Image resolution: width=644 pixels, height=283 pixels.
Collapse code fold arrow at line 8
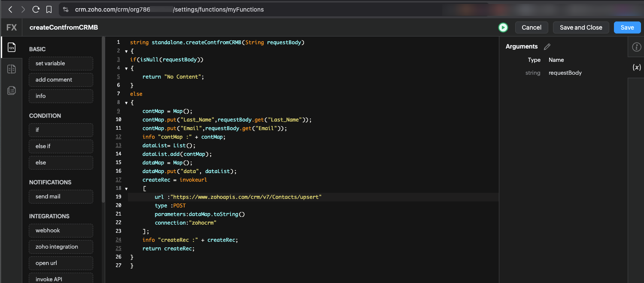coord(126,103)
